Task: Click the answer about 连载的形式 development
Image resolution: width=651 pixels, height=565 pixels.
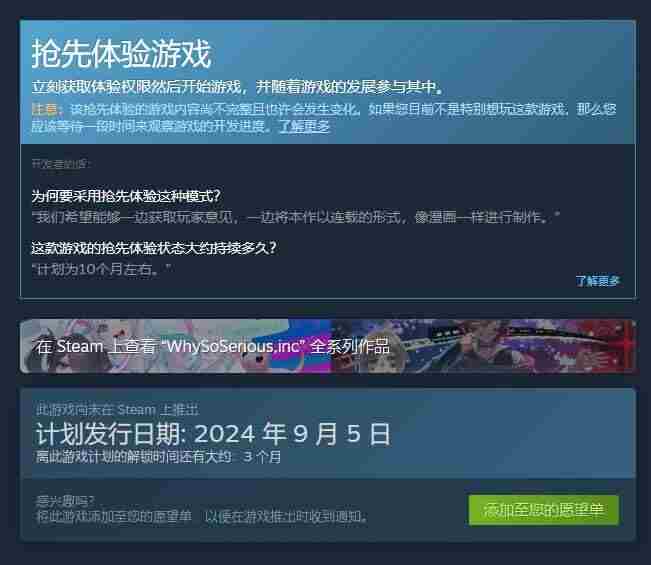Action: [296, 217]
